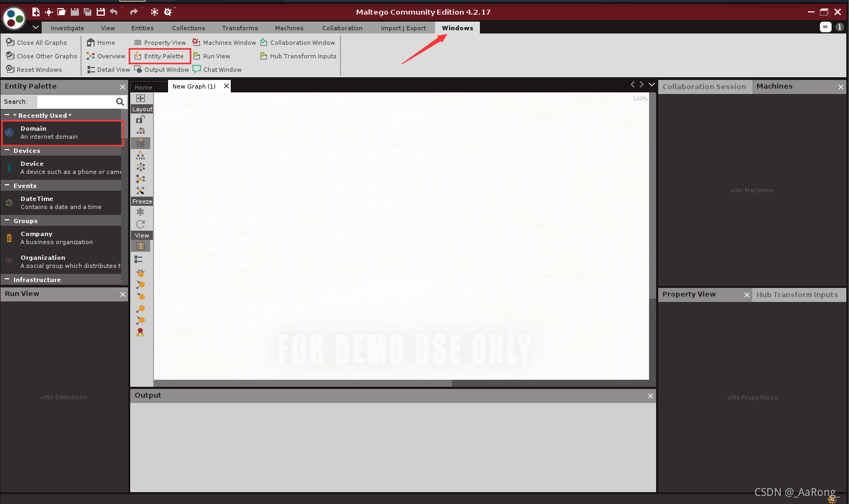Open the chevron menu below the logo
The image size is (849, 504).
36,27
